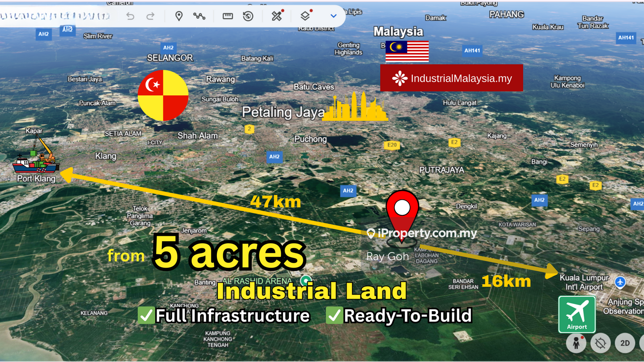The width and height of the screenshot is (644, 362).
Task: Click the green Airport sign icon
Action: [577, 314]
